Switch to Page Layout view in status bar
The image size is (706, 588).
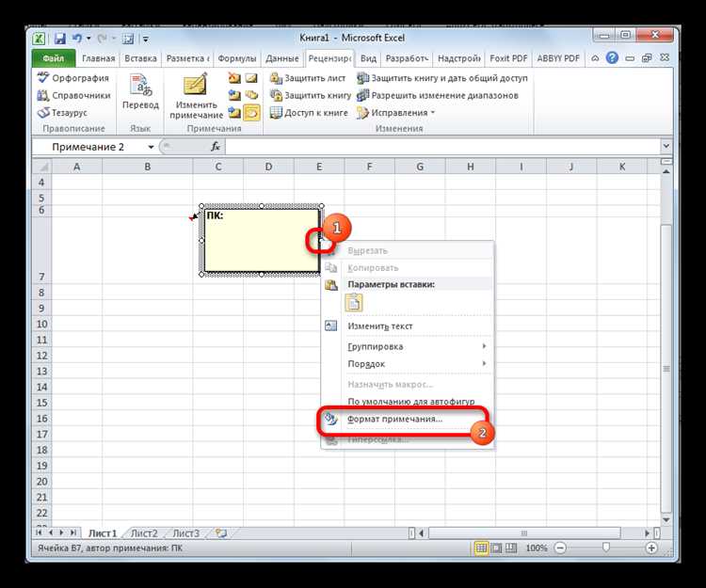(x=496, y=548)
